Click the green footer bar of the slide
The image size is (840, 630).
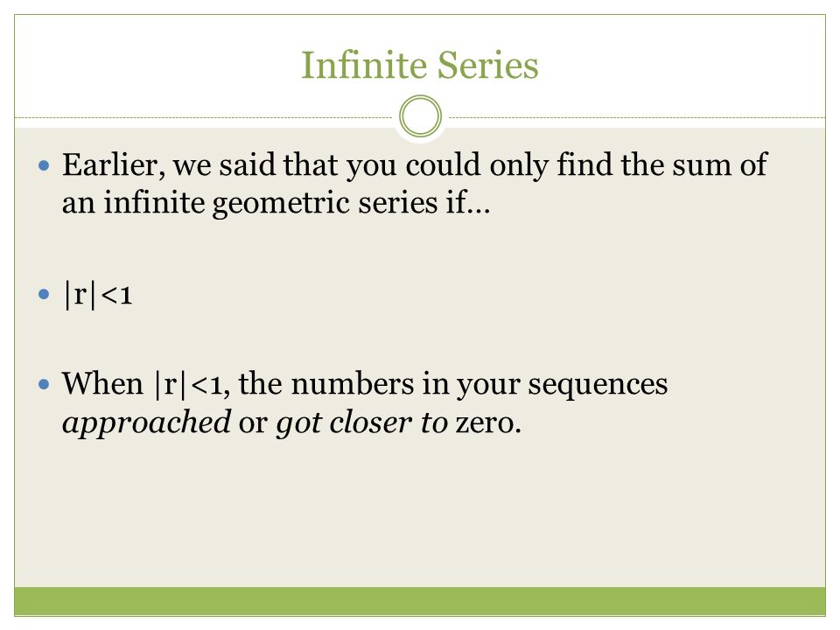pos(420,601)
